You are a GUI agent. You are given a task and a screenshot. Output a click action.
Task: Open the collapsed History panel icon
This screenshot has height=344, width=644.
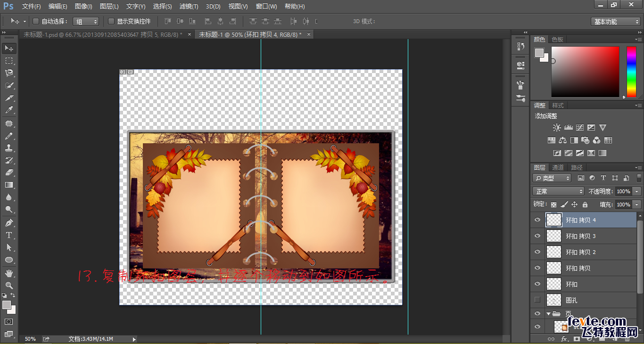(520, 46)
